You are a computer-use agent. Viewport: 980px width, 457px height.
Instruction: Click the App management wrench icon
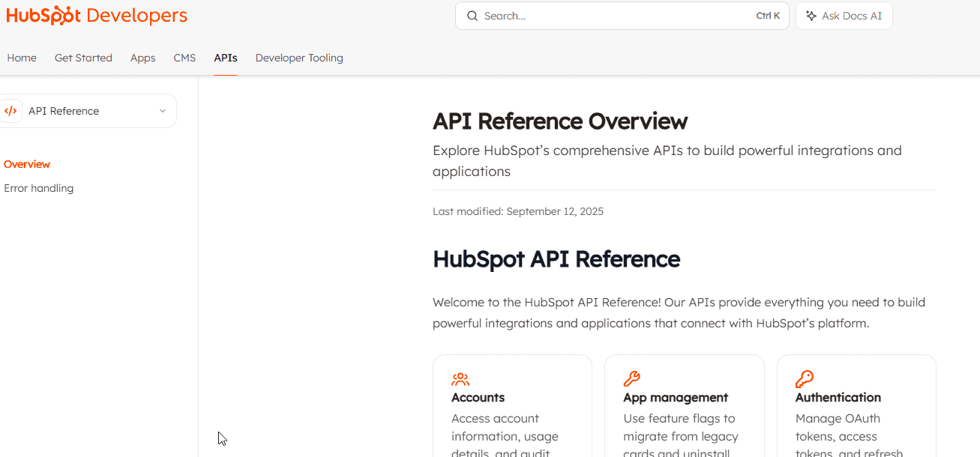pyautogui.click(x=632, y=379)
